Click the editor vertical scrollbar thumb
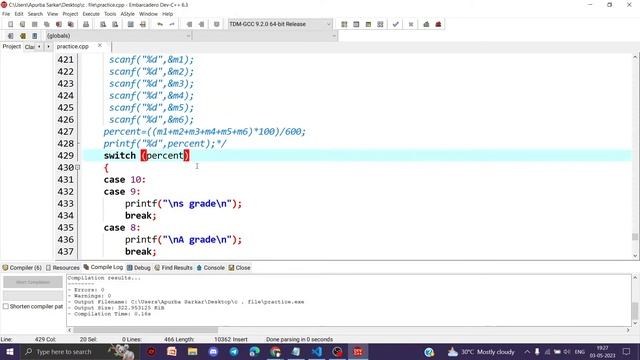 tap(635, 237)
